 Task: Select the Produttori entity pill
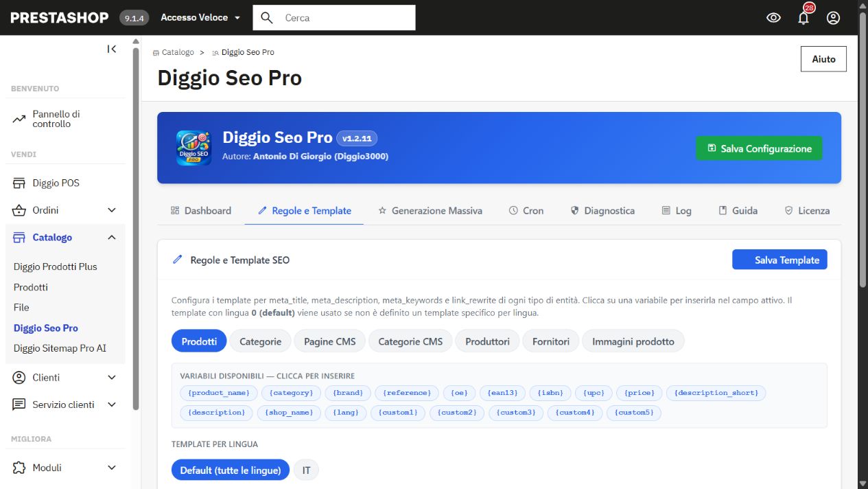coord(487,341)
